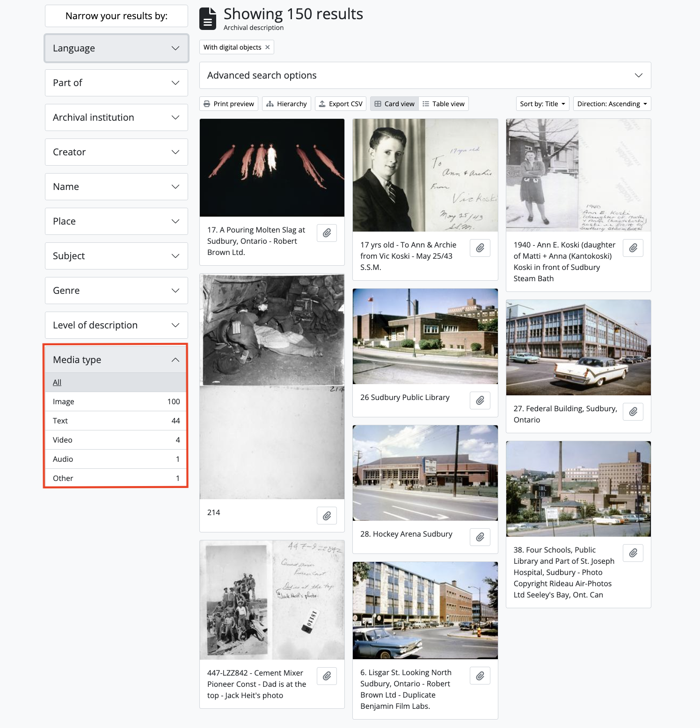The height and width of the screenshot is (728, 700).
Task: Click clipboard icon on Federal Building card
Action: (633, 412)
